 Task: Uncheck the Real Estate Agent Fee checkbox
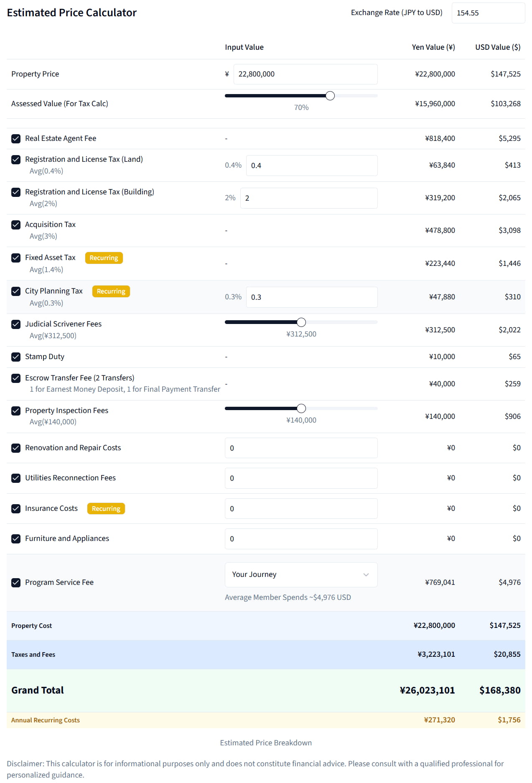pos(16,139)
